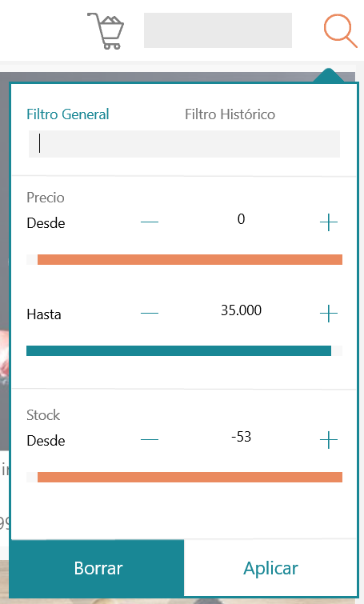Click the top gray search box
The image size is (364, 604).
(x=218, y=30)
